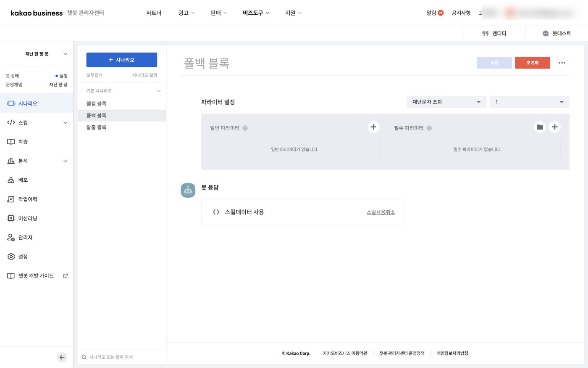Click the search magnifier icon
The height and width of the screenshot is (368, 588).
click(84, 357)
